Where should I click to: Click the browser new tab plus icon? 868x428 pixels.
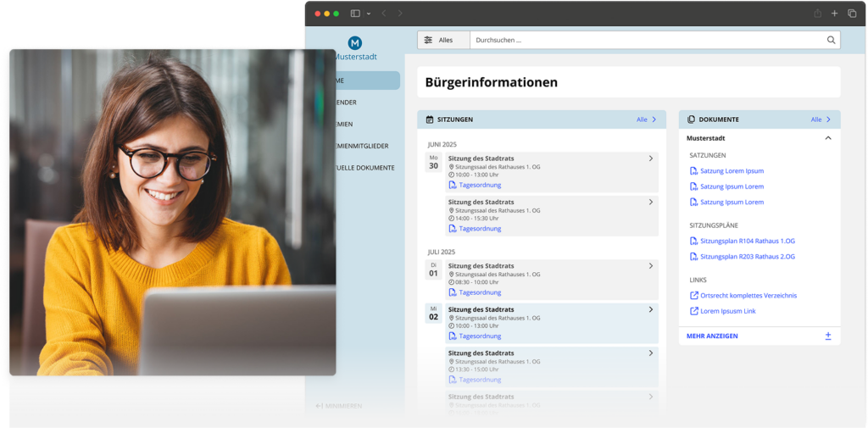click(x=834, y=14)
